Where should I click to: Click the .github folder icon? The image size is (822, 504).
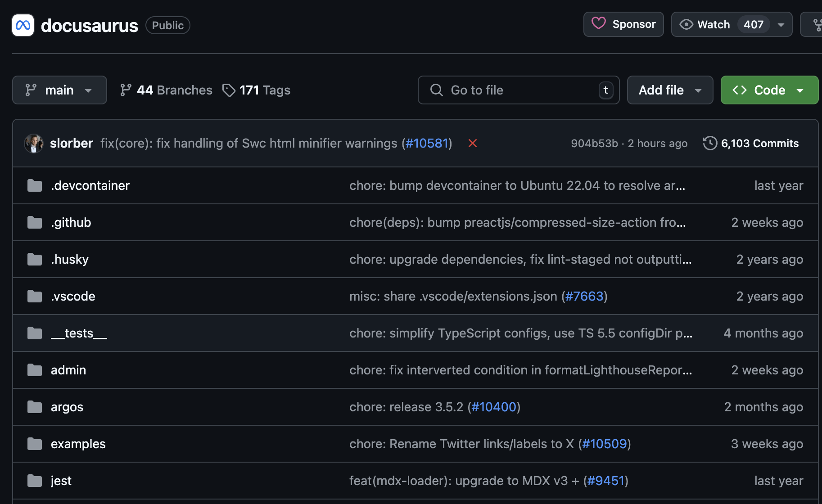(35, 222)
